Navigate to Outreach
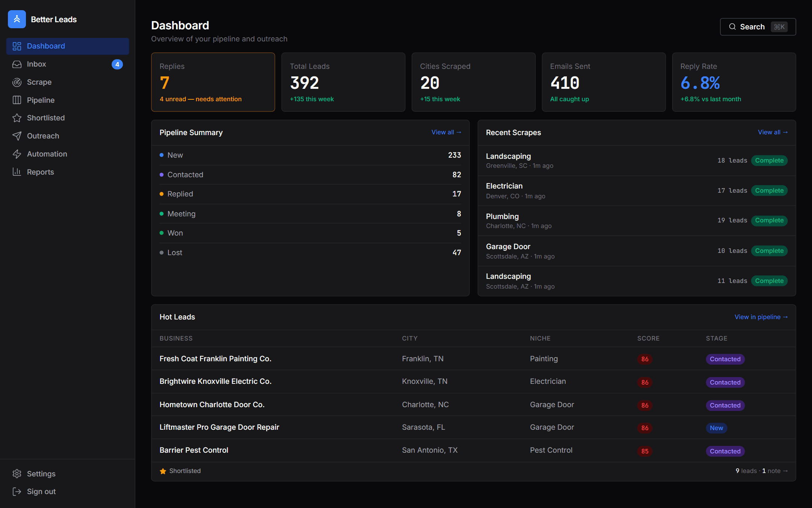 point(68,136)
